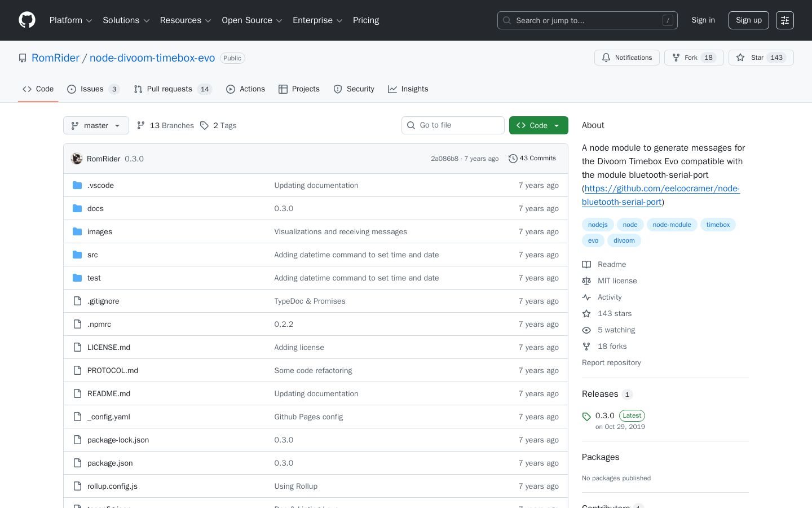Viewport: 812px width, 508px height.
Task: Open commit hash 2a086b8
Action: pos(444,159)
